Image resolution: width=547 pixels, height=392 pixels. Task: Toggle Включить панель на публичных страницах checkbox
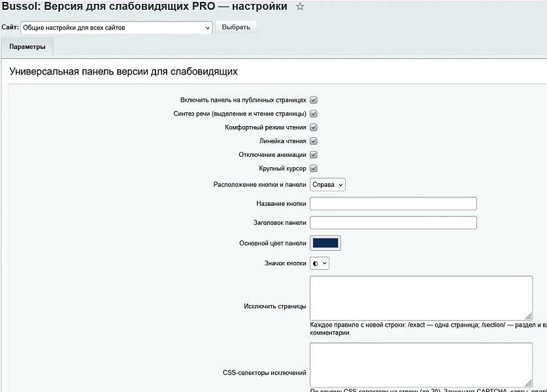(314, 100)
